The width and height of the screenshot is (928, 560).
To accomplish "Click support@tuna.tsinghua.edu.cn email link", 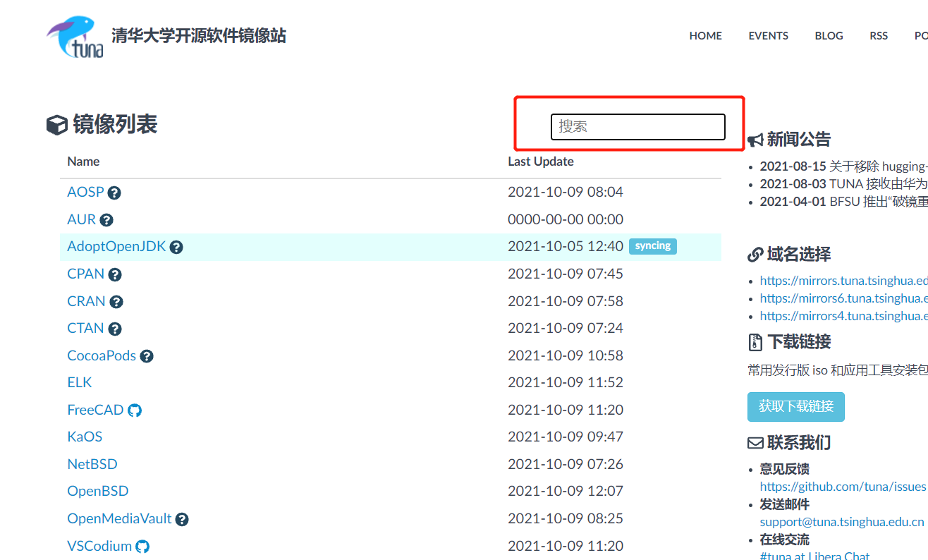I will coord(842,523).
